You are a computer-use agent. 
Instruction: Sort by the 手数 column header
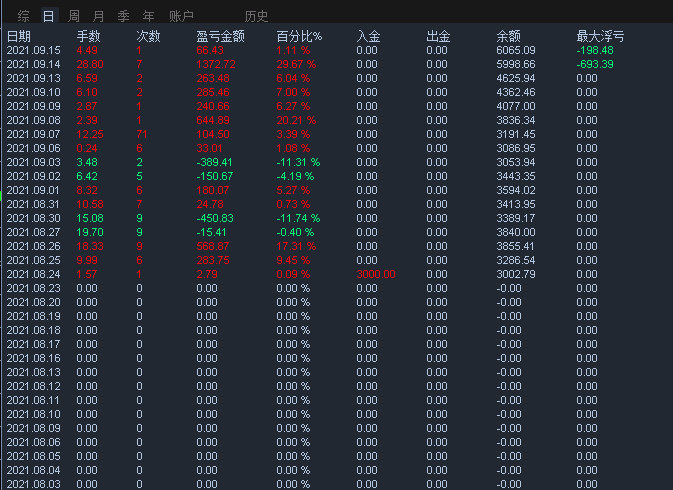click(88, 36)
